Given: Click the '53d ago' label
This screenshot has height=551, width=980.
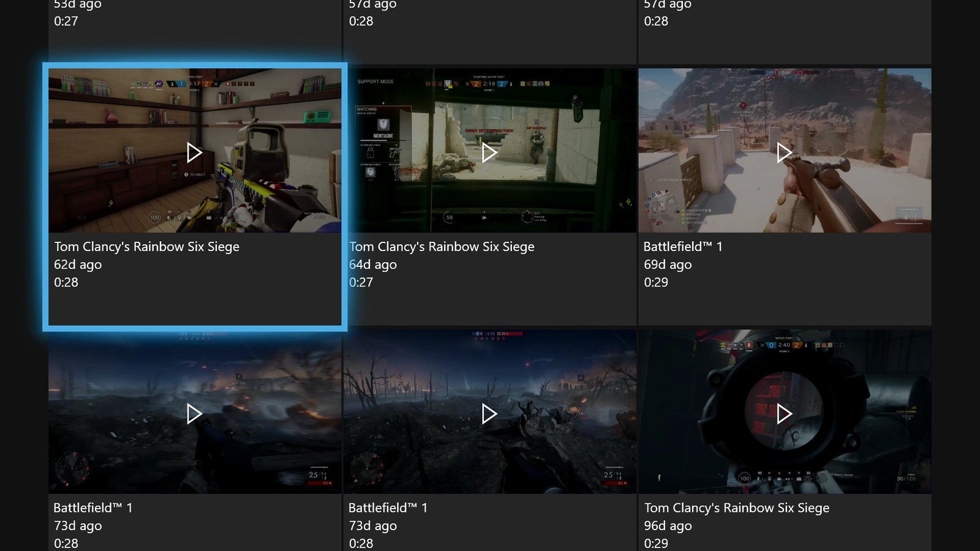Looking at the screenshot, I should click(78, 4).
